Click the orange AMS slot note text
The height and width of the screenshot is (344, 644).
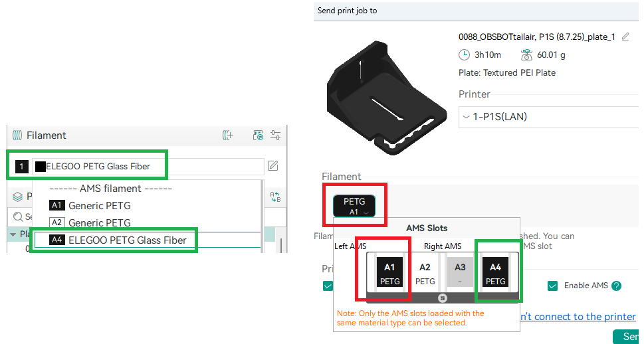tap(410, 318)
